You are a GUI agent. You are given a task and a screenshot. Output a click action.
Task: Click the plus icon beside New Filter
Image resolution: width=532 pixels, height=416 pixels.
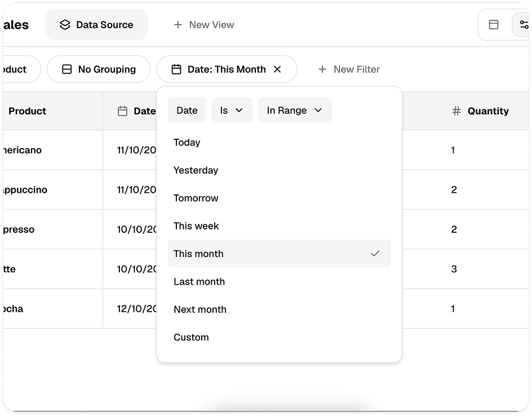click(322, 69)
